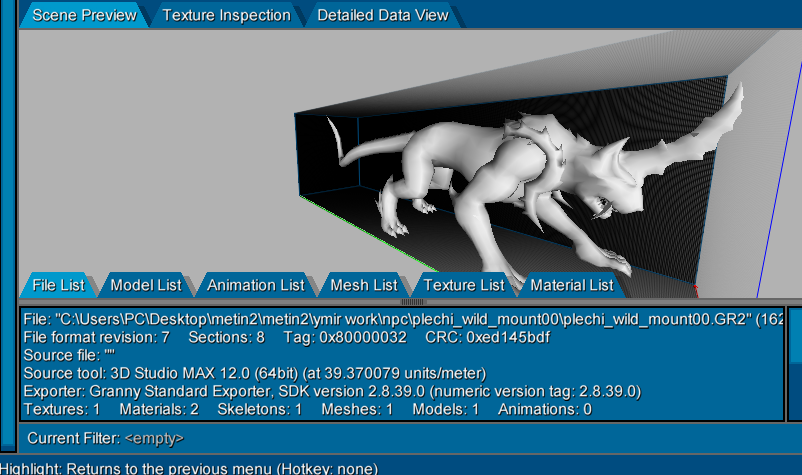Open the Detailed Data View tab
802x475 pixels.
click(383, 15)
